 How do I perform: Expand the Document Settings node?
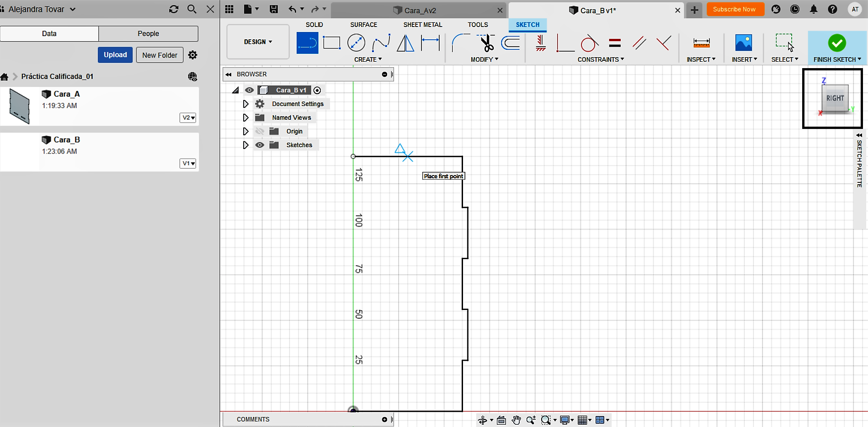click(245, 104)
